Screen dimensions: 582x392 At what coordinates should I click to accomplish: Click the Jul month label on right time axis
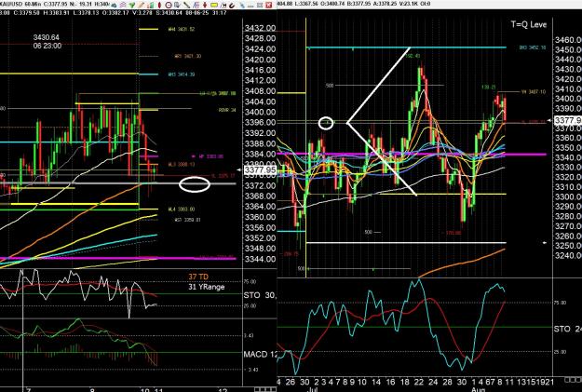pos(311,390)
